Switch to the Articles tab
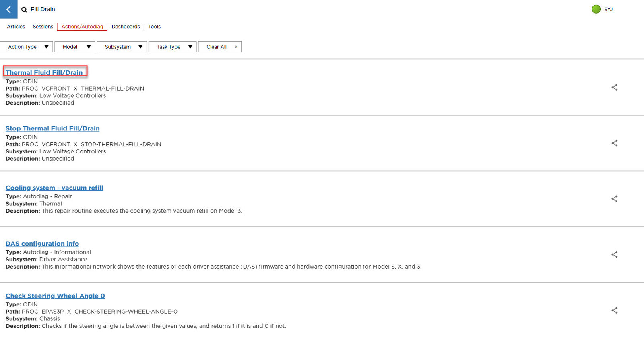Screen dimensions: 644x337 click(16, 27)
